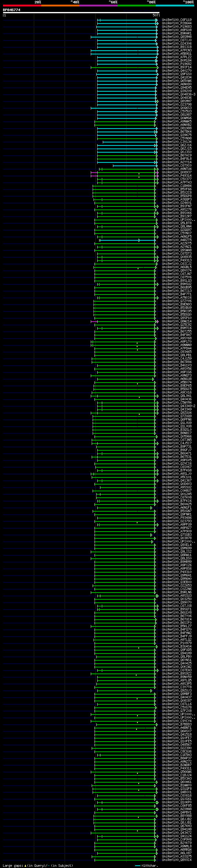Select hit label UniRef100_B1WWY0
The height and width of the screenshot is (868, 197).
pos(177,785)
